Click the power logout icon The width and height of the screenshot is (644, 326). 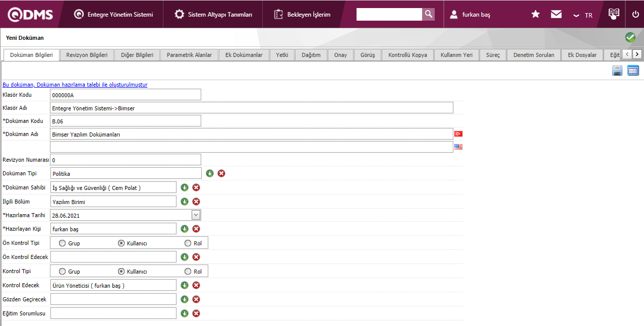635,15
